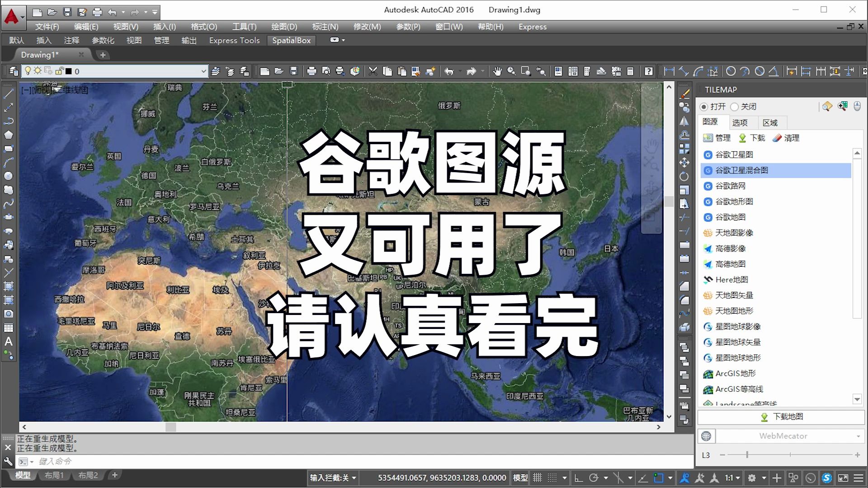868x488 pixels.
Task: Close the Drawing1* document tab
Action: click(81, 55)
